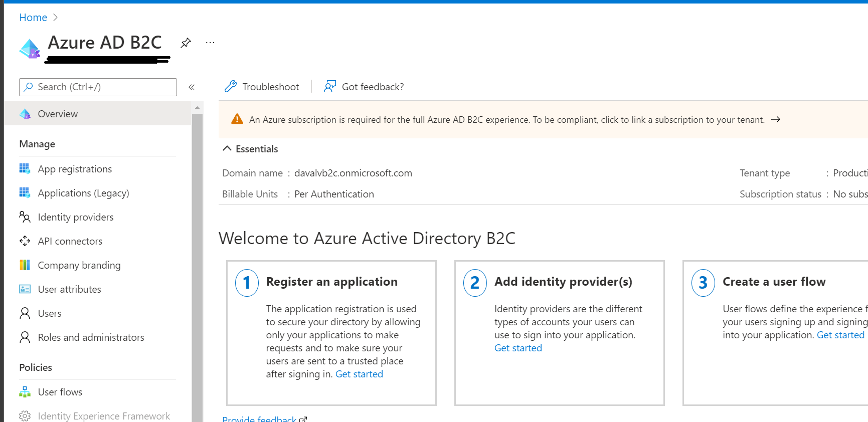Click the sidebar scroll up arrow
This screenshot has height=422, width=868.
[197, 108]
